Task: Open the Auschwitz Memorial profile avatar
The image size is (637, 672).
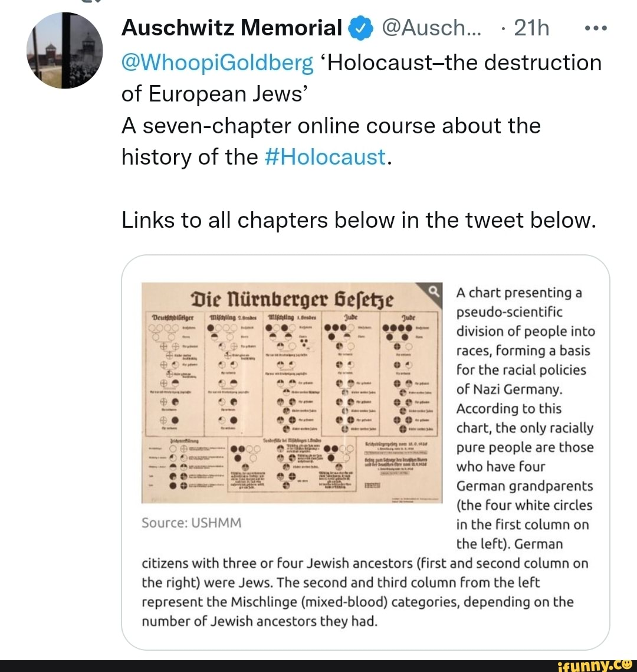Action: point(65,50)
